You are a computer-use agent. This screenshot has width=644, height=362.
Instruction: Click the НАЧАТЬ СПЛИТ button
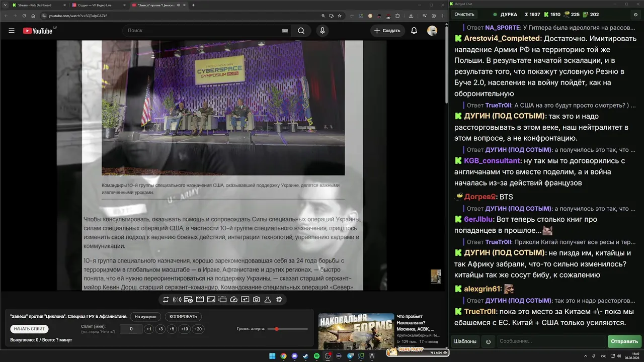[x=30, y=329]
